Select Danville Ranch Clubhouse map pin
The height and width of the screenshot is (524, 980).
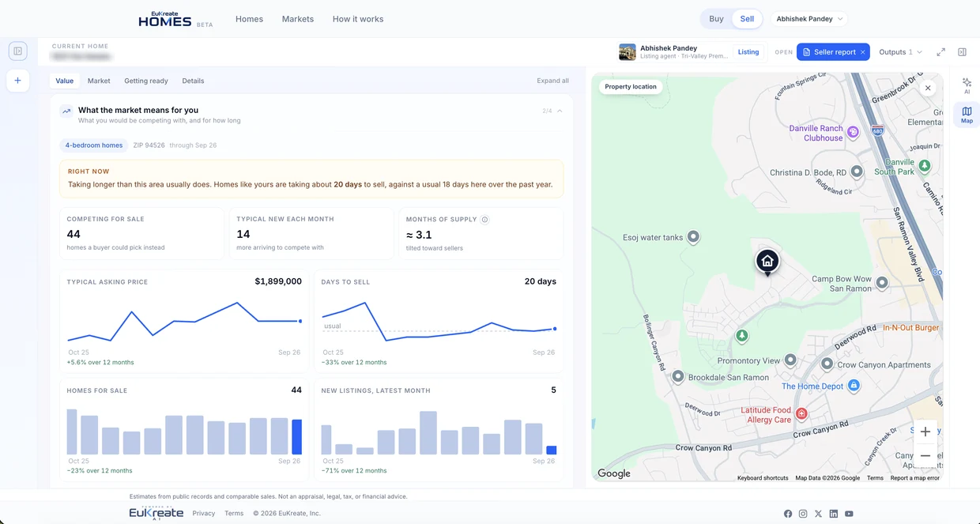coord(853,132)
